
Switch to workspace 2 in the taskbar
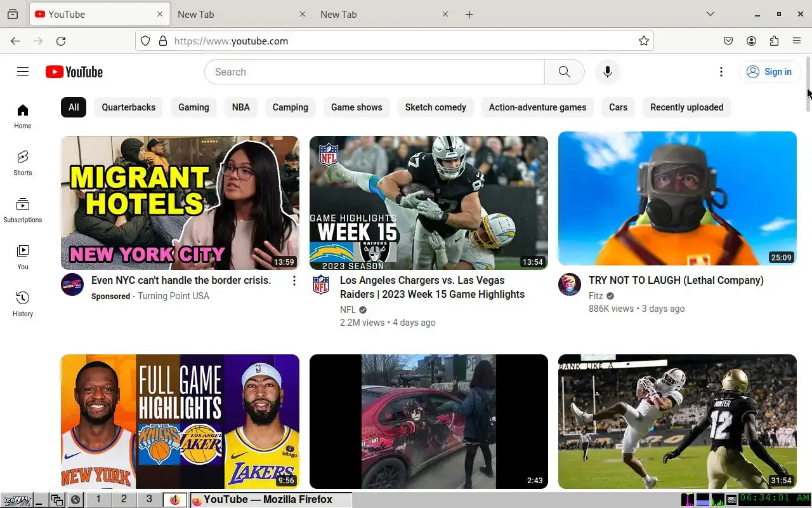tap(124, 500)
